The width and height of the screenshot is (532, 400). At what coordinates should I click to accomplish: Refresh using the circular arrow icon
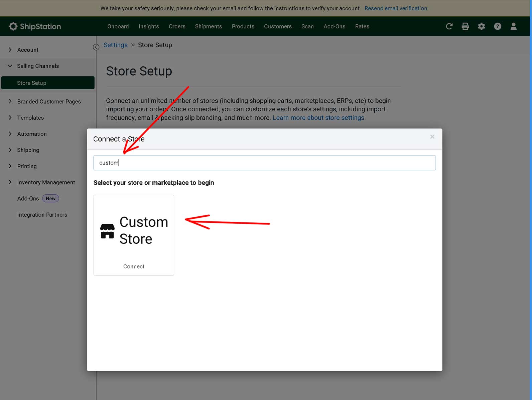click(449, 26)
